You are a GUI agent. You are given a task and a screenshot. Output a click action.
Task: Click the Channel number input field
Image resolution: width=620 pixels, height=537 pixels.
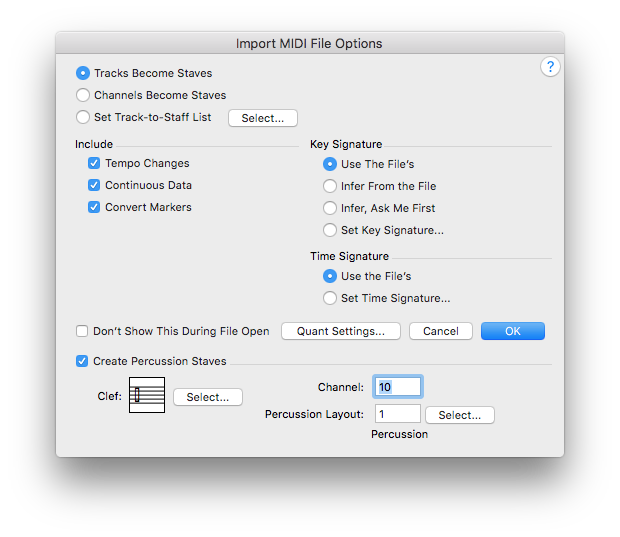398,387
